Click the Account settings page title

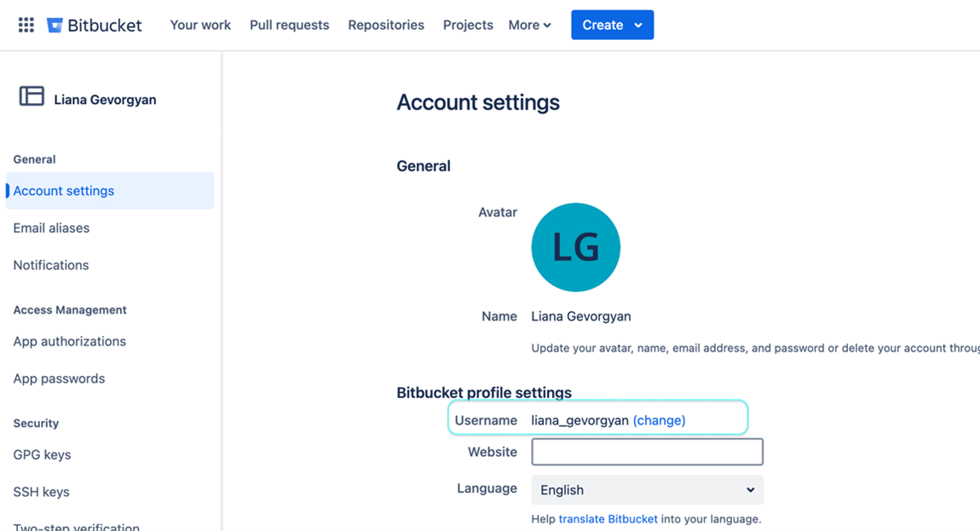pos(478,102)
